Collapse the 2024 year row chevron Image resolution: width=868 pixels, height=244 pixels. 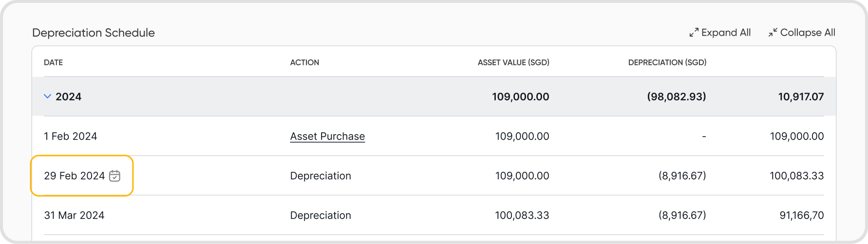pos(47,97)
